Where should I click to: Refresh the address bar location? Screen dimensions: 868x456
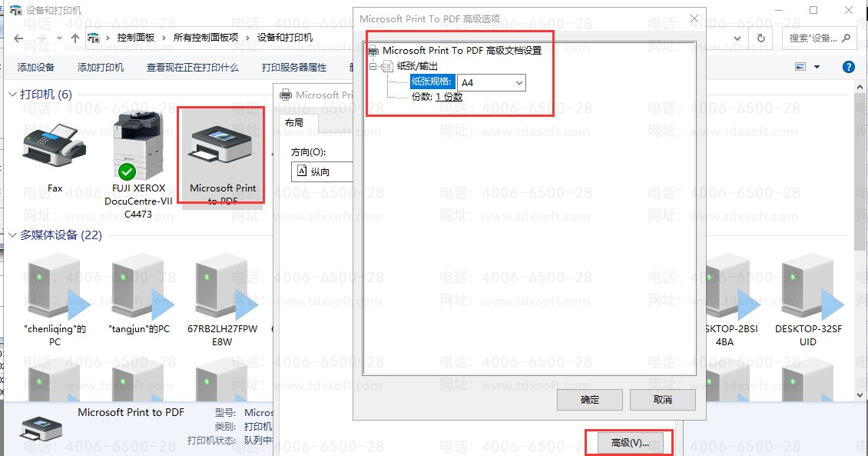[761, 38]
